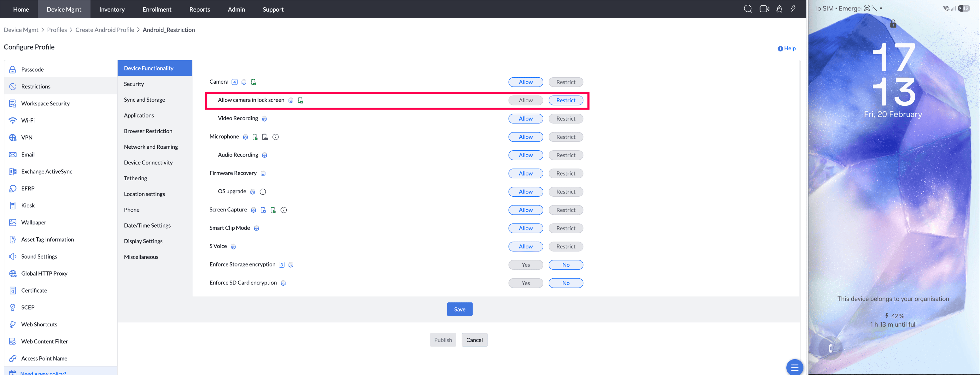This screenshot has height=375, width=980.
Task: Click the rocket icon in top bar
Action: [779, 9]
